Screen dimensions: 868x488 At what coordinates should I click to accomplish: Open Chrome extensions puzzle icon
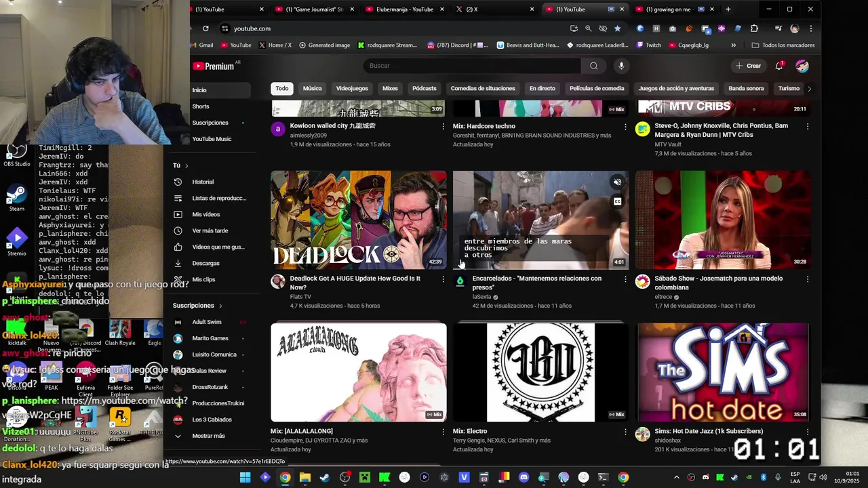click(754, 28)
